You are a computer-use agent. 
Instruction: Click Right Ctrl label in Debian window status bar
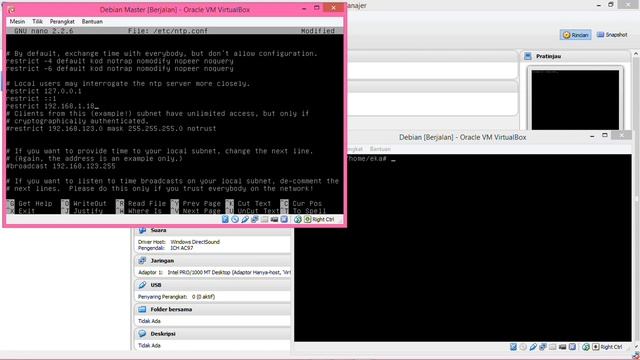[611, 347]
